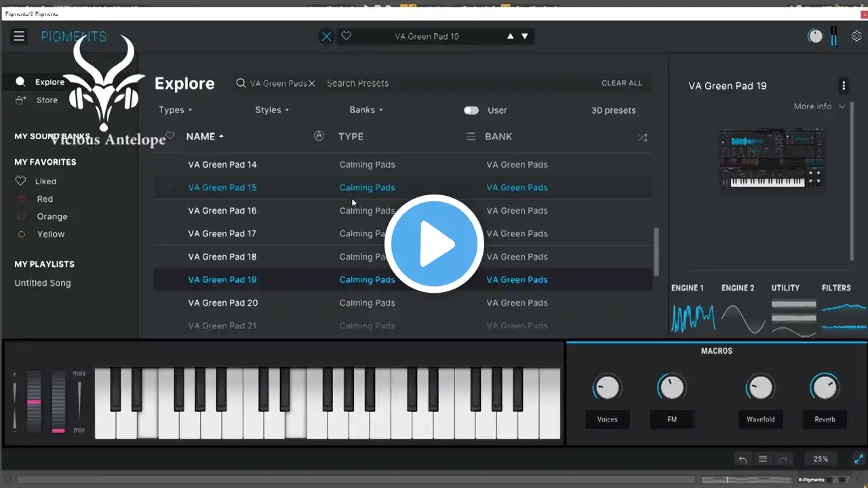
Task: Click the modulation wheel
Action: point(58,402)
